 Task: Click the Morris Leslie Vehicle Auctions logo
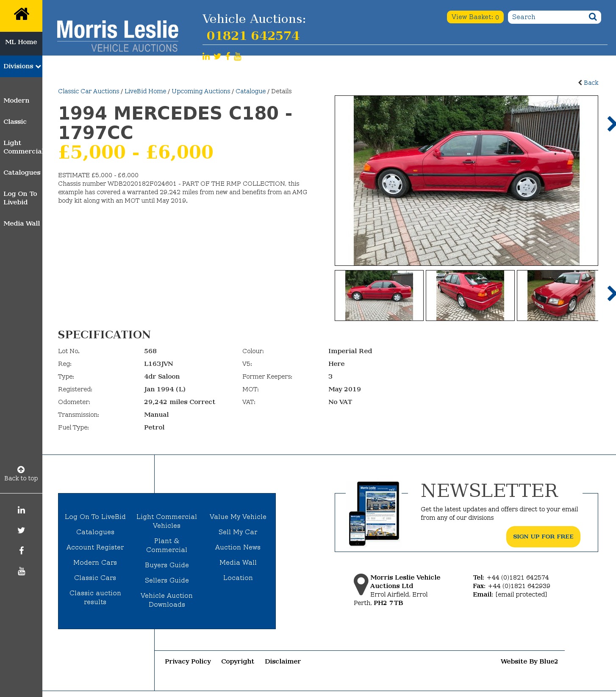click(x=118, y=36)
